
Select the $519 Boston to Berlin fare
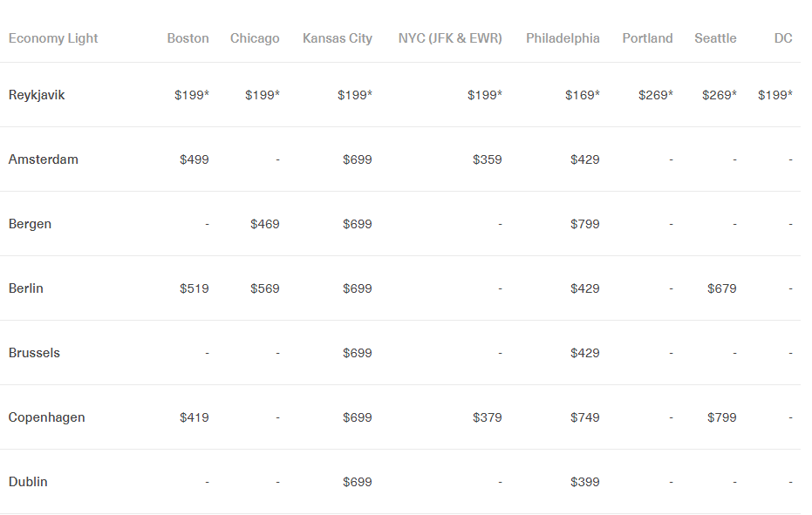(194, 288)
